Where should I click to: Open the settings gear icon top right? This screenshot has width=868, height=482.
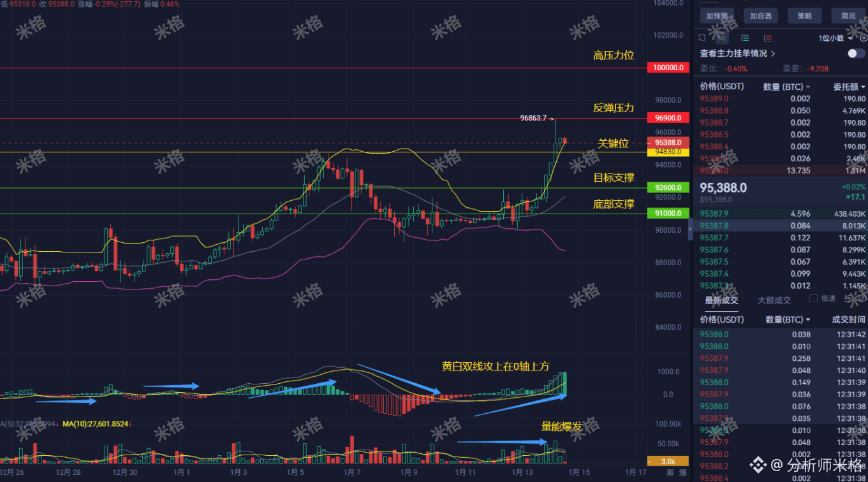pyautogui.click(x=864, y=38)
